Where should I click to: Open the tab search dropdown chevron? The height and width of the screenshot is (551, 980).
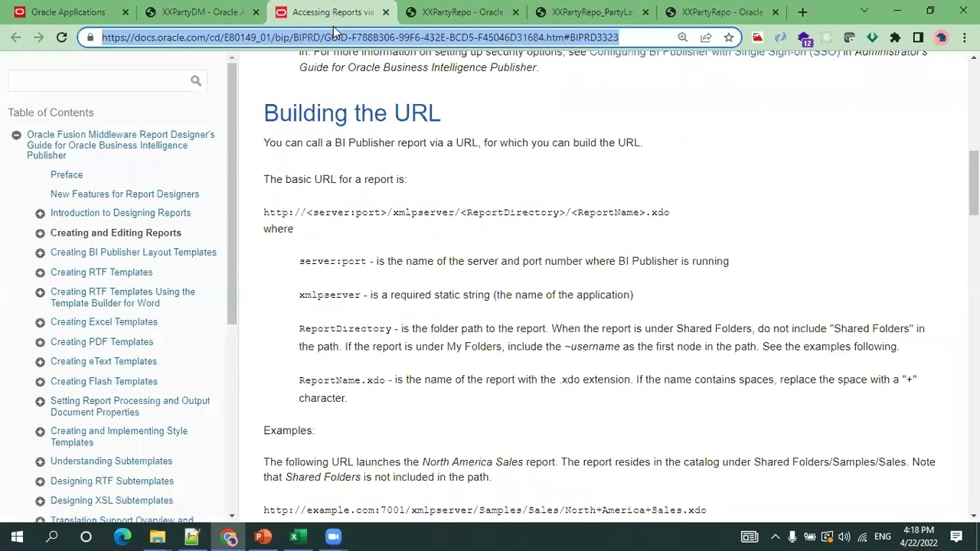(864, 11)
